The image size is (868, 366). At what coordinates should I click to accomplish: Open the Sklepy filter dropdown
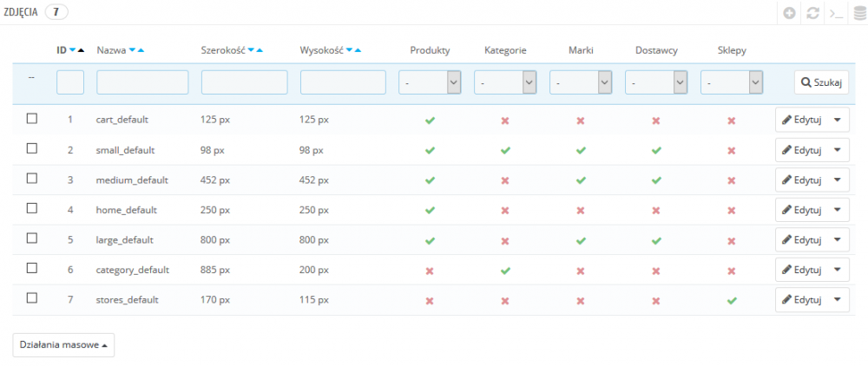(731, 82)
